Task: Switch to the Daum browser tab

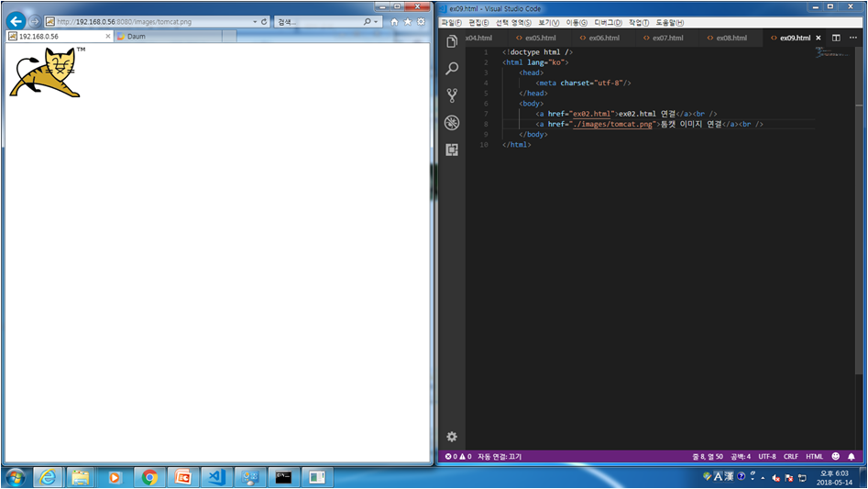Action: (x=168, y=36)
